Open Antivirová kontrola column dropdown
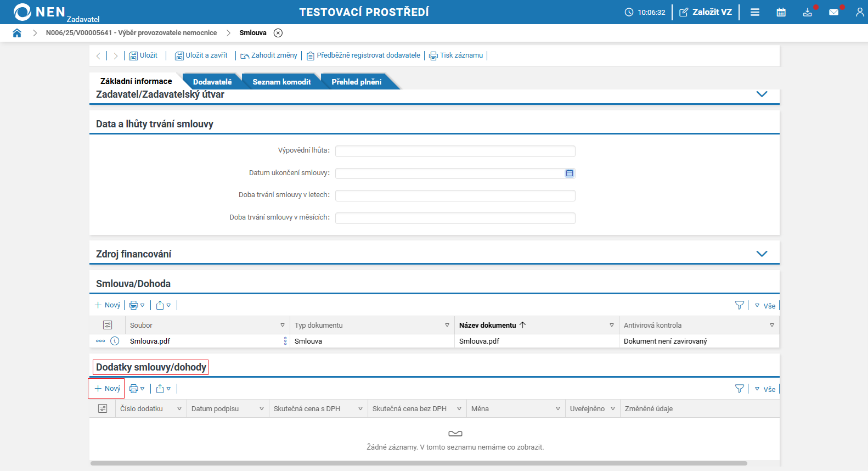 coord(772,326)
